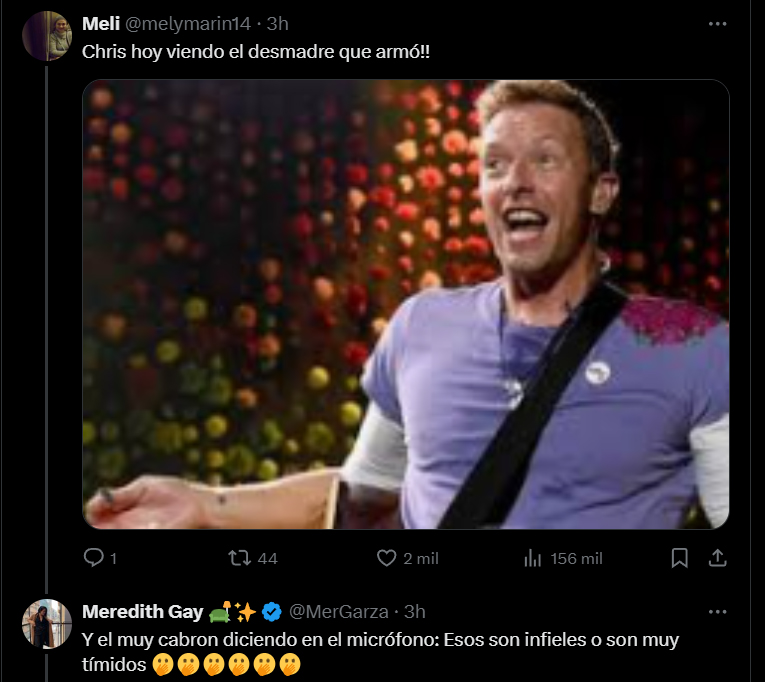Click the 3h timestamp on Meli's tweet

click(277, 23)
